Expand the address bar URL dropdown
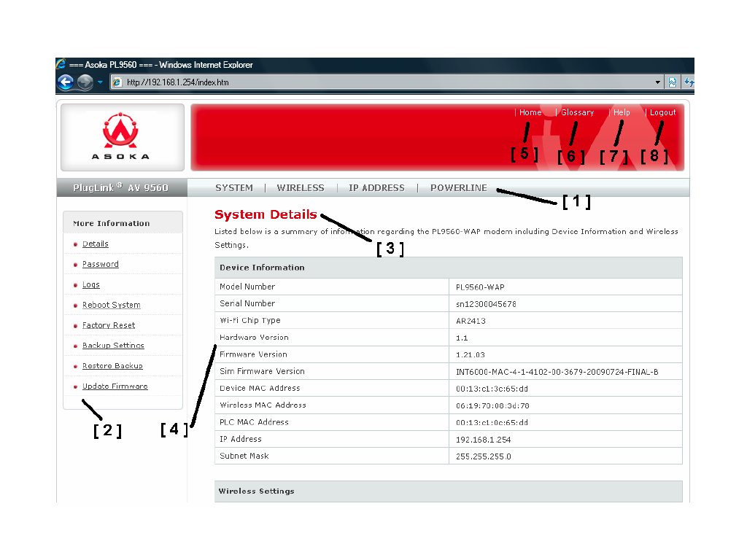This screenshot has height=560, width=747. click(x=658, y=82)
